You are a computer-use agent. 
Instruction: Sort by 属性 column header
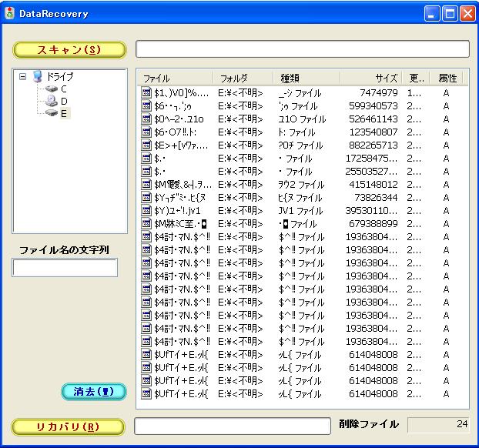447,79
